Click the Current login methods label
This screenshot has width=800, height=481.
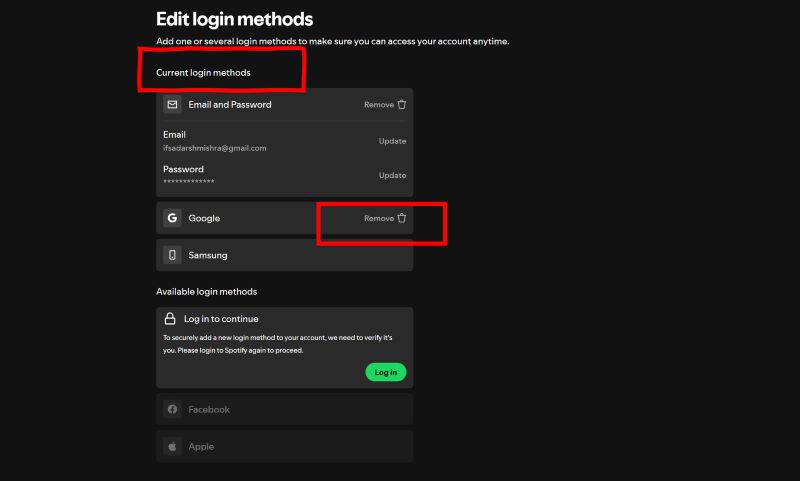click(203, 73)
